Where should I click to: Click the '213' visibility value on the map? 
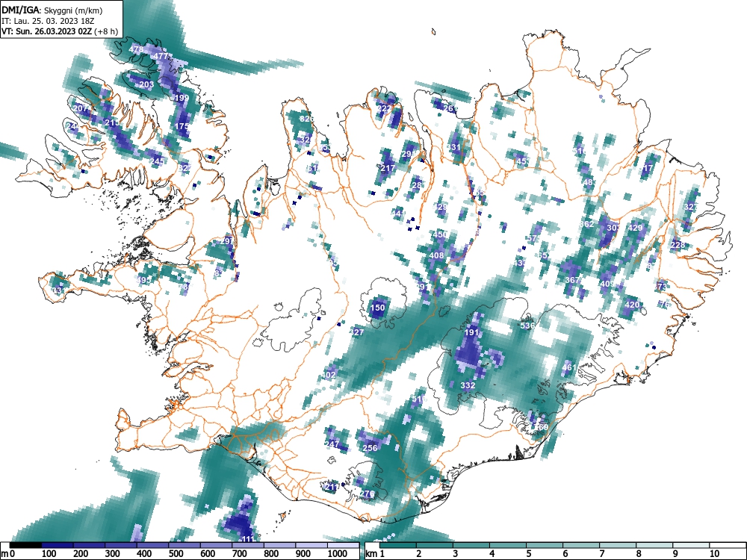(x=113, y=123)
